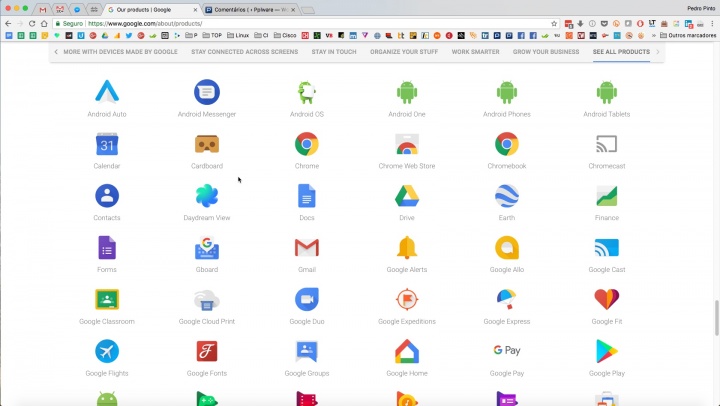Focus the URL address bar

300,23
